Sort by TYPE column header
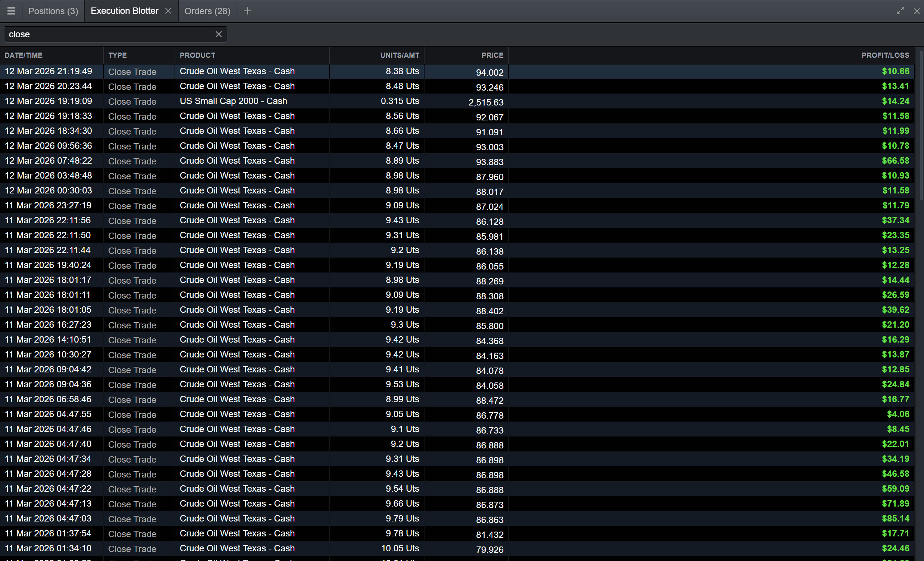 [118, 55]
